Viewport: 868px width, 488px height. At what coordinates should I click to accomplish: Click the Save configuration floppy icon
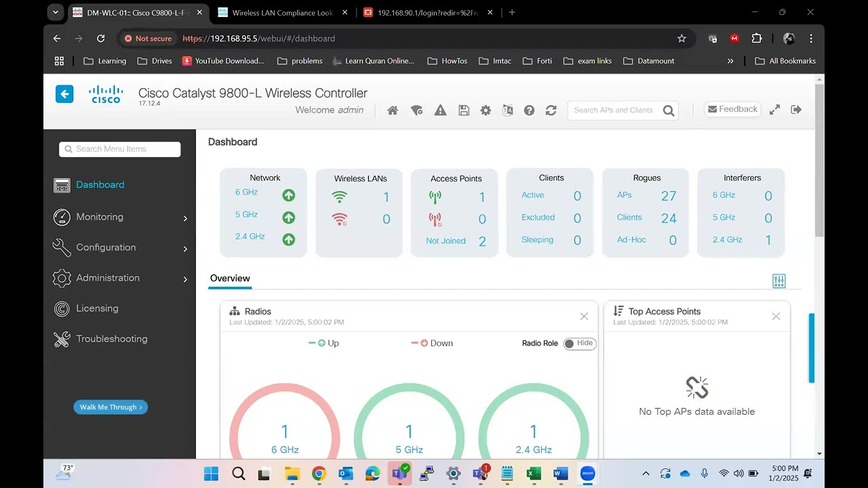(464, 110)
